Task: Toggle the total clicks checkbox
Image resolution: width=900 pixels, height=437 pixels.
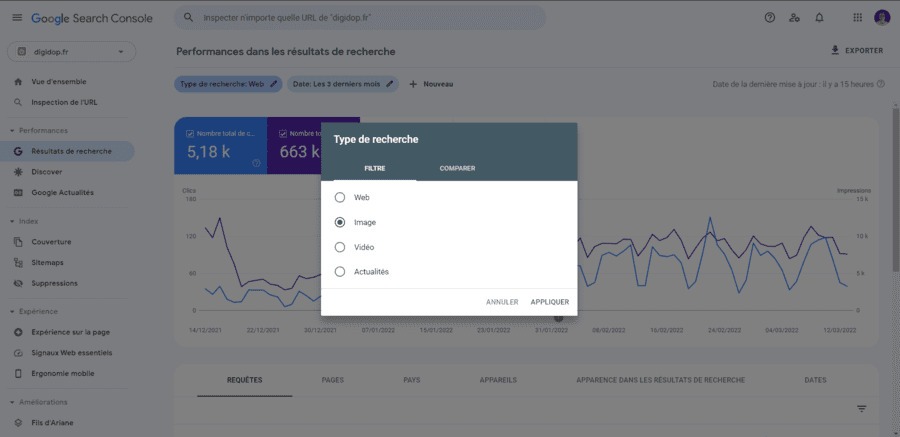Action: (x=190, y=133)
